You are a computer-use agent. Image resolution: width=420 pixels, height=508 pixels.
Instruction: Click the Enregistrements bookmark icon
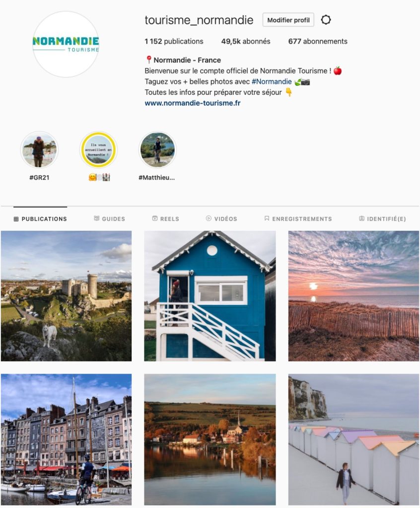click(267, 218)
